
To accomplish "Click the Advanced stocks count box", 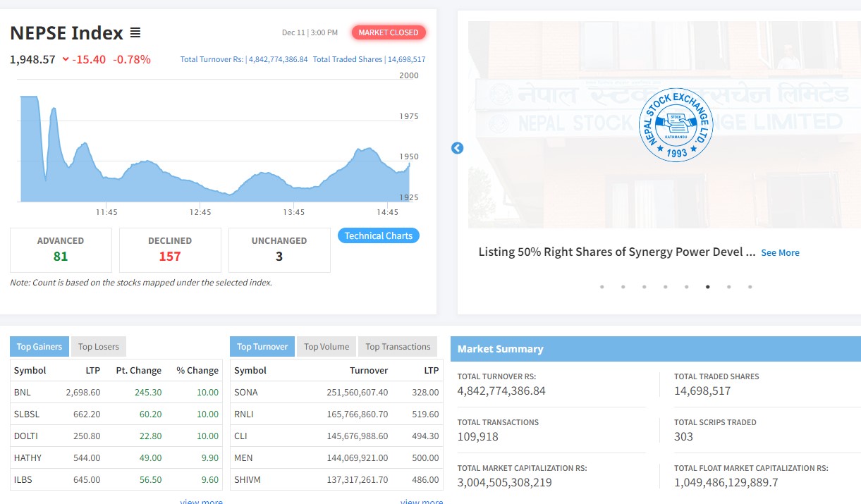I will pos(61,250).
